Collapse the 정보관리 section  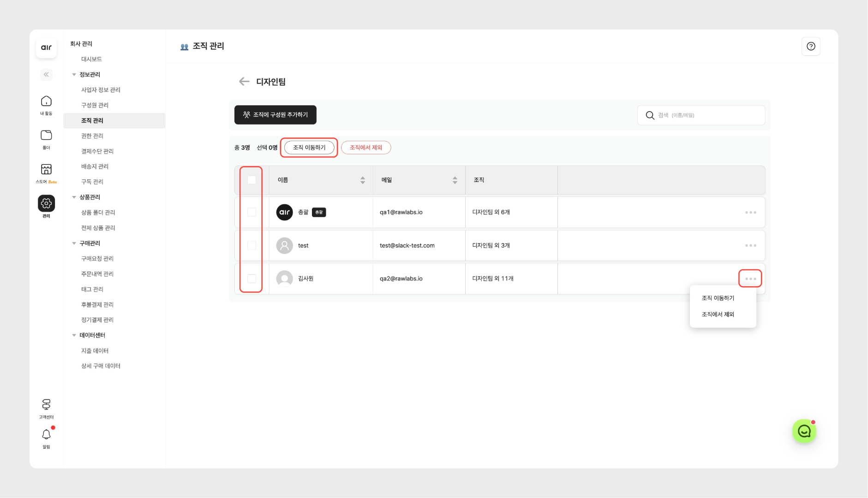click(74, 75)
